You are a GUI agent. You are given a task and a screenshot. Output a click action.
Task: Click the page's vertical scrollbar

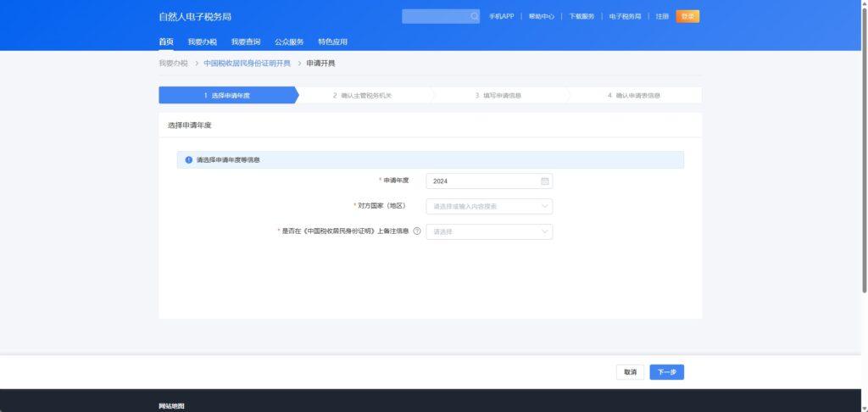pos(864,153)
